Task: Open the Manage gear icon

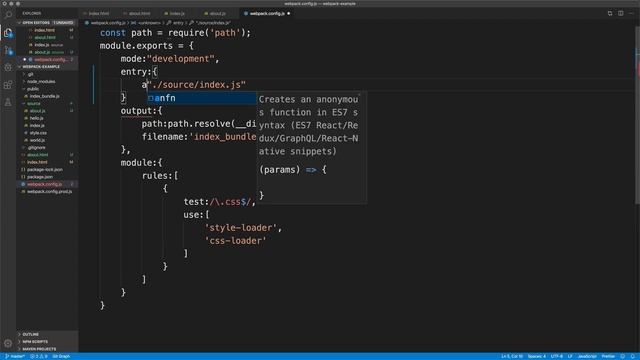Action: [8, 343]
